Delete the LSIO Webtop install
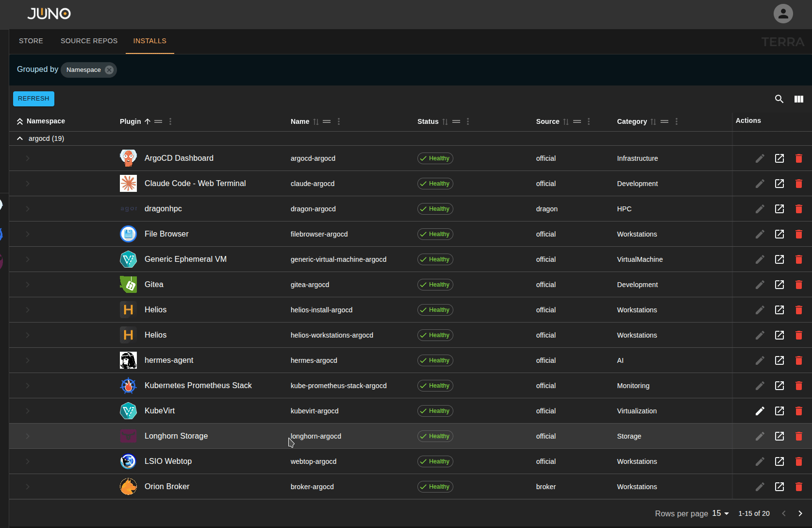812x528 pixels. pos(798,461)
